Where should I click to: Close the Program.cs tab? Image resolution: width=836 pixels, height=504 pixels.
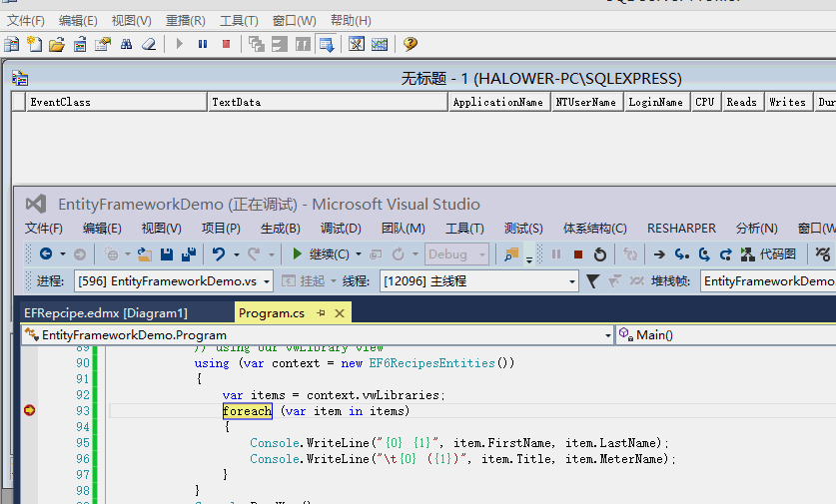pos(340,313)
